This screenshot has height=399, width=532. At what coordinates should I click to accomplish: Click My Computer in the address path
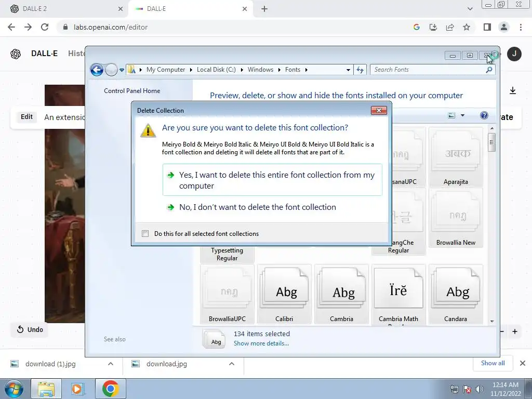click(166, 70)
